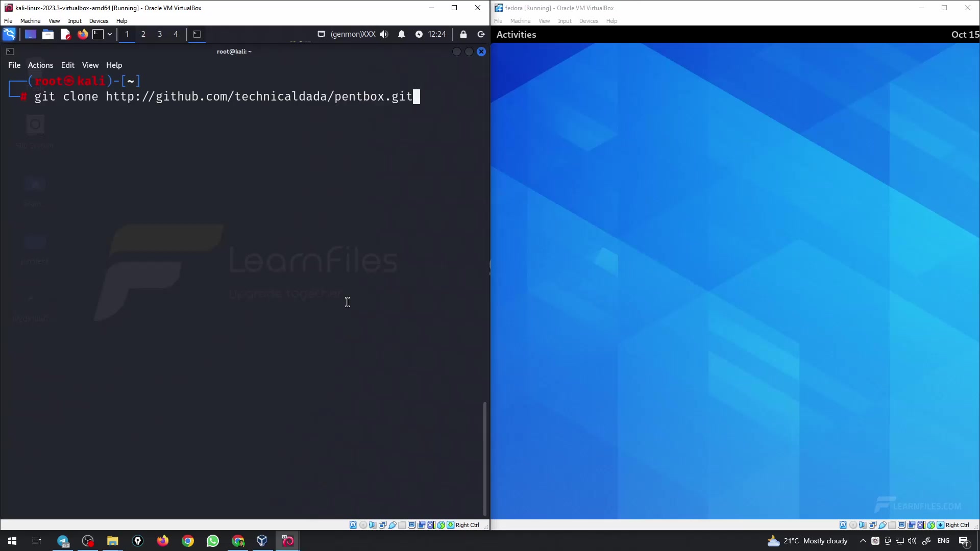Expand the terminal launcher dropdown arrow
Viewport: 980px width, 551px height.
[110, 34]
